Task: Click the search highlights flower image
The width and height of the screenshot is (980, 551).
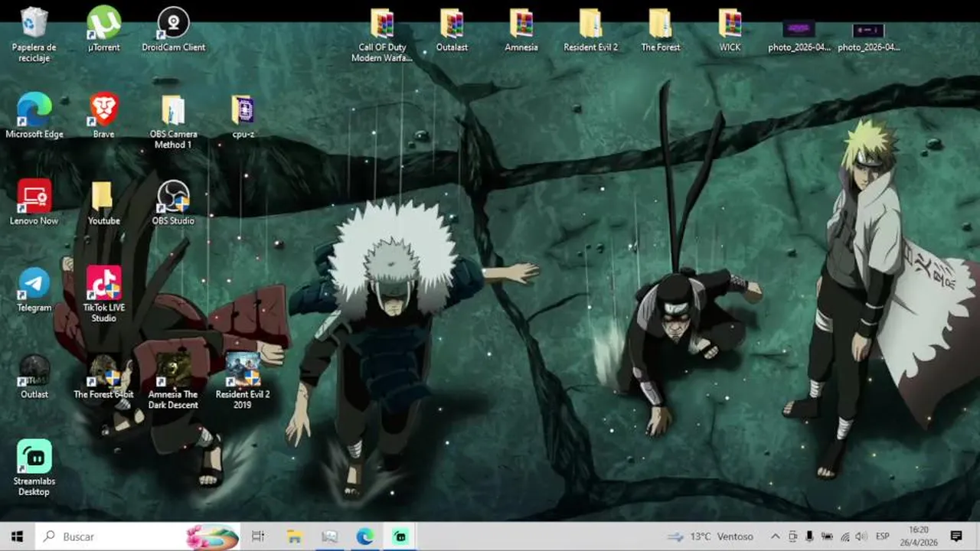Action: [x=212, y=536]
